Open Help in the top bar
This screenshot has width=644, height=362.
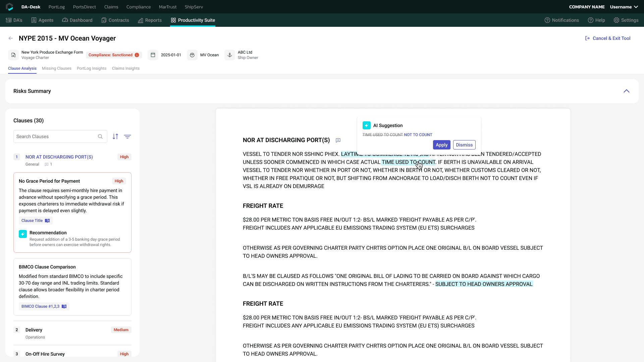(596, 20)
